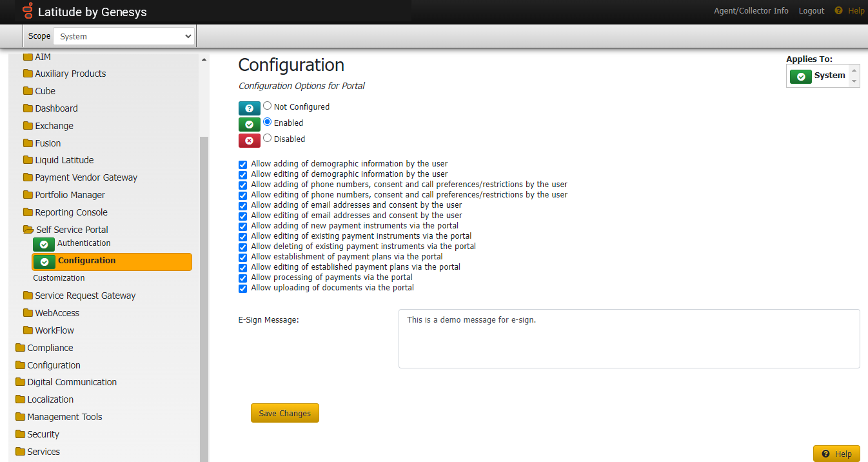Image resolution: width=868 pixels, height=462 pixels.
Task: Click the green System icon under Applies To
Action: 800,76
